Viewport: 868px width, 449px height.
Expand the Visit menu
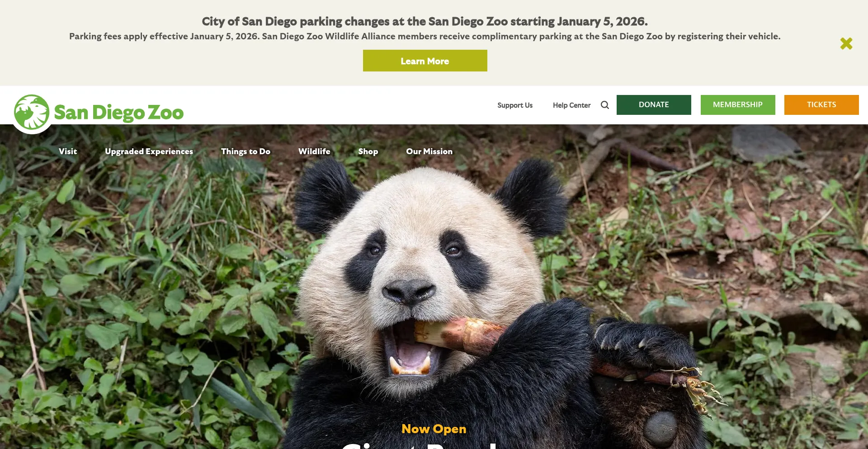pyautogui.click(x=68, y=151)
